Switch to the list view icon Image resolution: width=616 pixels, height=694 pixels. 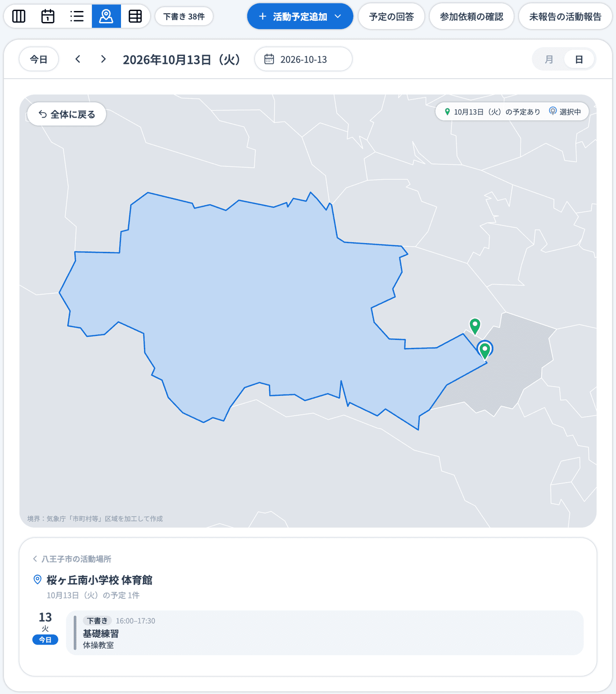point(77,16)
